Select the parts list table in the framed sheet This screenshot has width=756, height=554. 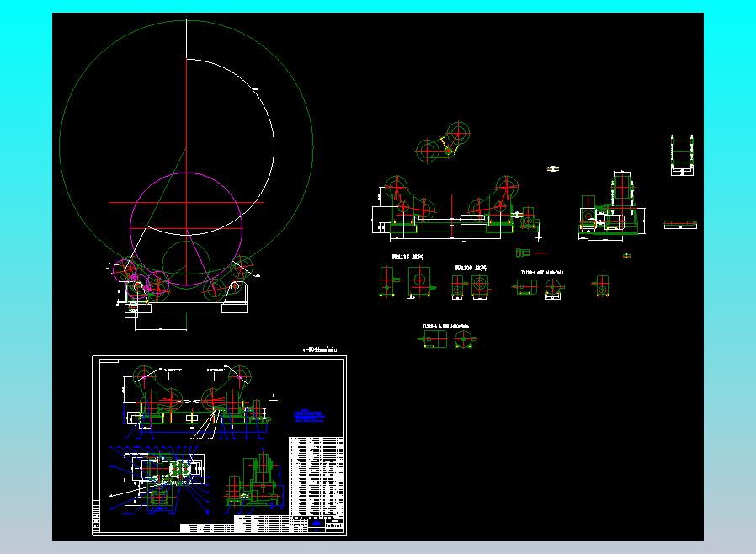coord(317,476)
